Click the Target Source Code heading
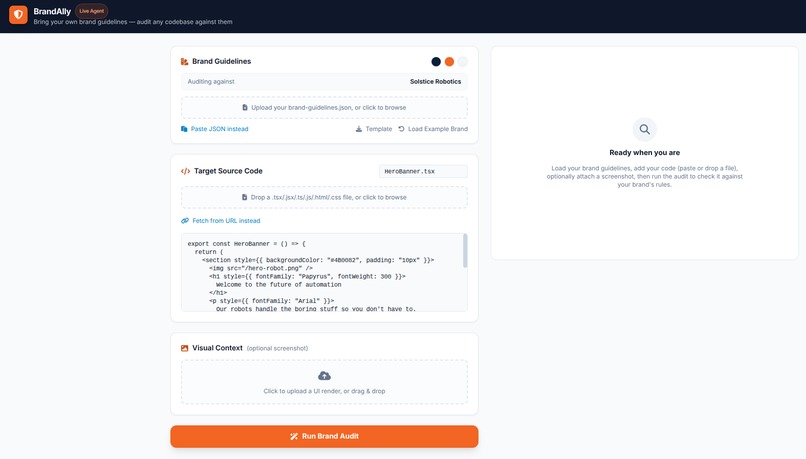806x459 pixels. point(228,171)
